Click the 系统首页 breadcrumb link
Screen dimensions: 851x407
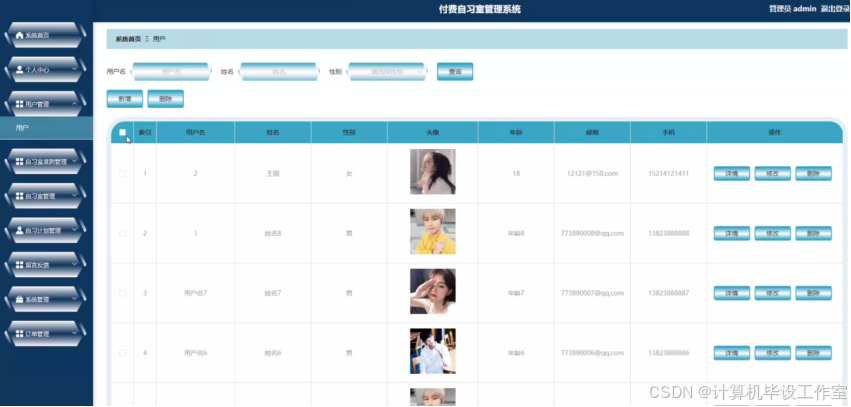pyautogui.click(x=128, y=39)
